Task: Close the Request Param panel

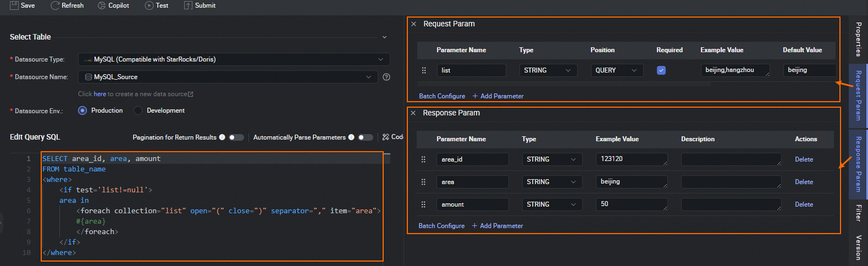Action: coord(414,24)
